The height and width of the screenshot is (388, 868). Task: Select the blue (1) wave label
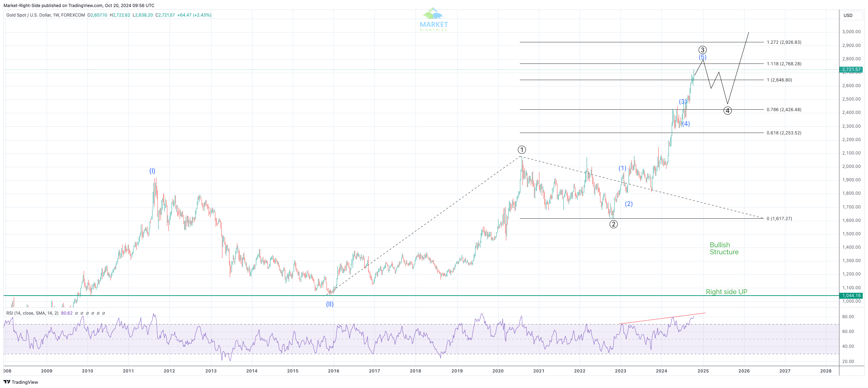click(x=622, y=169)
